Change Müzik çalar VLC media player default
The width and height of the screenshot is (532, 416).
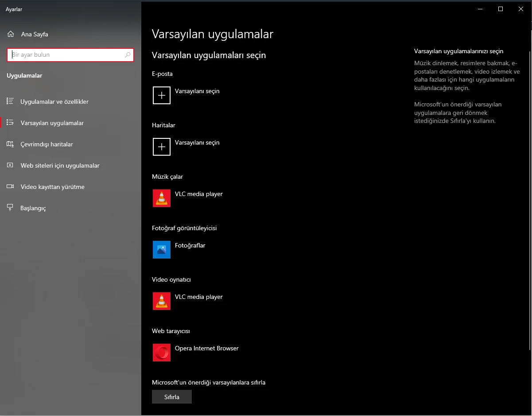point(199,194)
